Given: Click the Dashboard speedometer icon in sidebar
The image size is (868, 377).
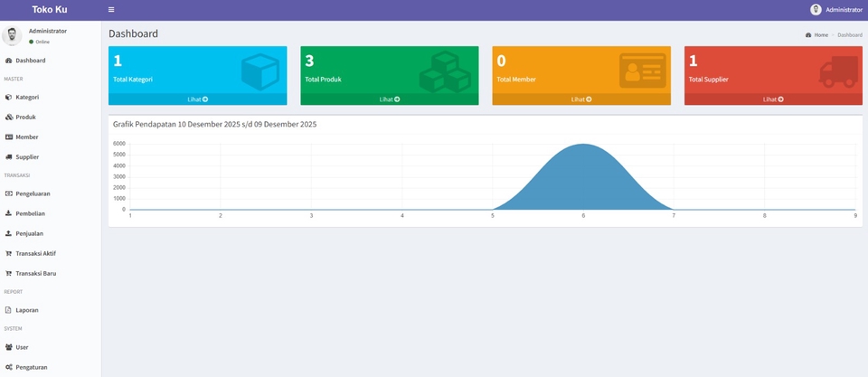Looking at the screenshot, I should coord(9,61).
